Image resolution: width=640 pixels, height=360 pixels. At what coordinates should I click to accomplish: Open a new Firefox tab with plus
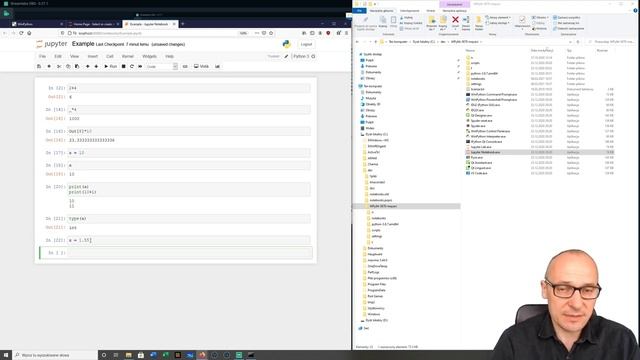(x=182, y=24)
